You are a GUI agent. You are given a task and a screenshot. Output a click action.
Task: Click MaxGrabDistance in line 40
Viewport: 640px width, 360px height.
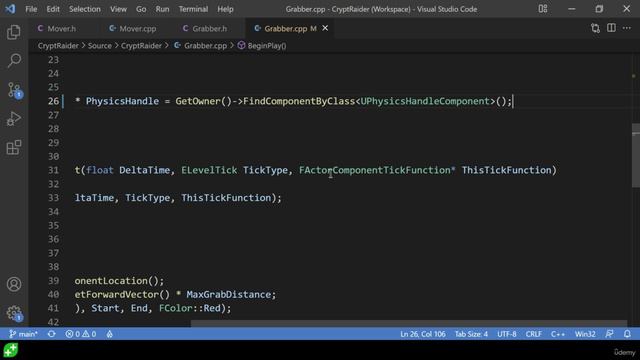point(229,295)
